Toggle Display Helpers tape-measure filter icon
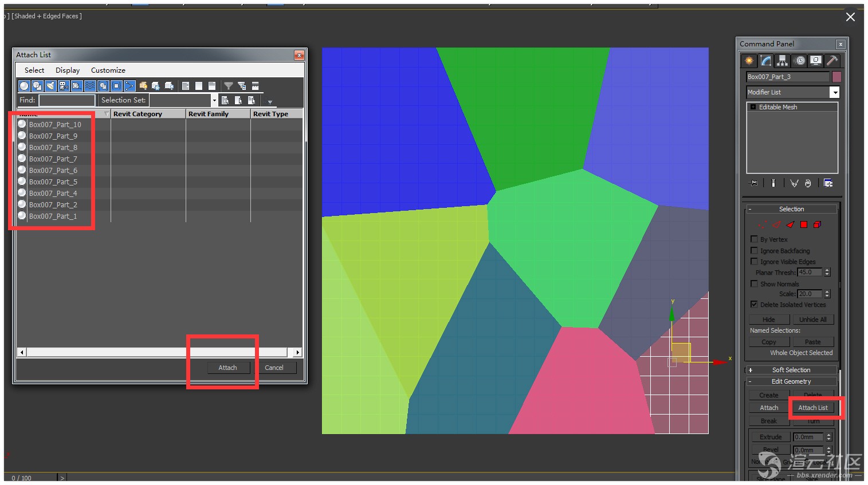The width and height of the screenshot is (868, 485). tap(77, 86)
